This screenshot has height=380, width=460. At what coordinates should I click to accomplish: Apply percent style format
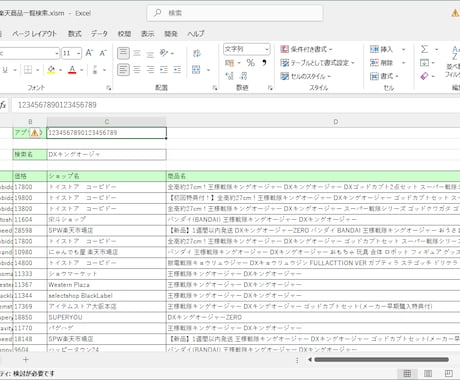(250, 63)
